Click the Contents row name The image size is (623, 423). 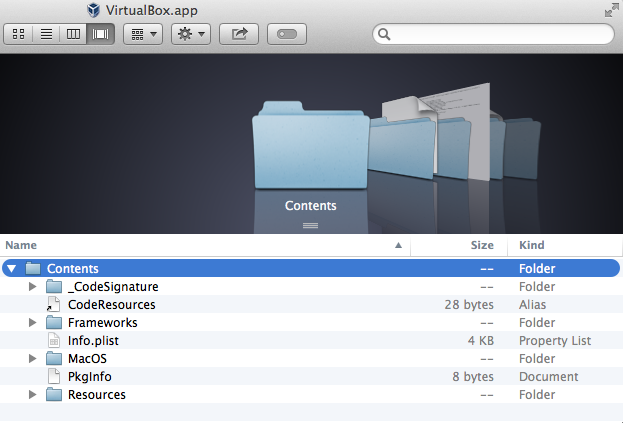point(73,269)
